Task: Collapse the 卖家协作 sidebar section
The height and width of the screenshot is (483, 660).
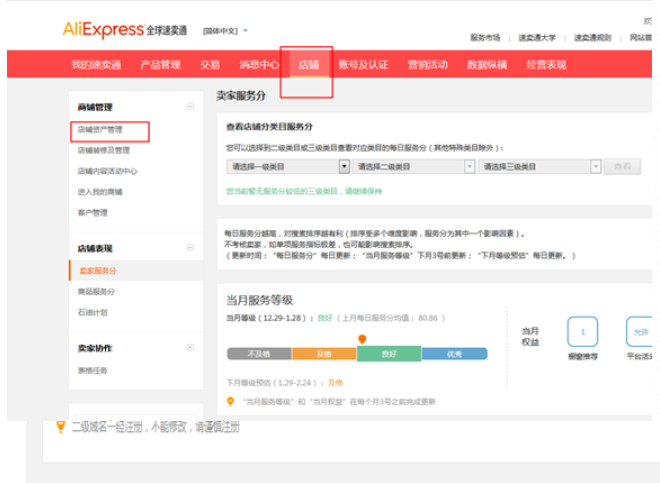Action: [190, 347]
